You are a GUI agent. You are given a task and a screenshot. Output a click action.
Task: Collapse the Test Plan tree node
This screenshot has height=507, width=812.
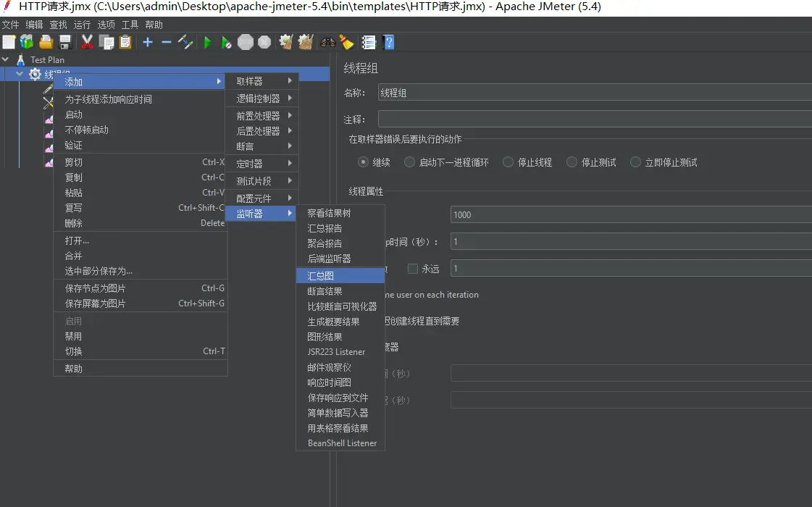tap(7, 60)
